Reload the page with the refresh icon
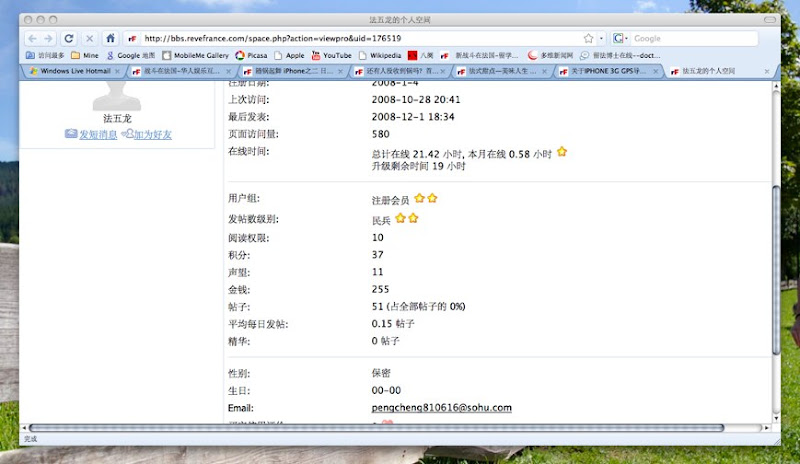The image size is (800, 464). click(69, 38)
